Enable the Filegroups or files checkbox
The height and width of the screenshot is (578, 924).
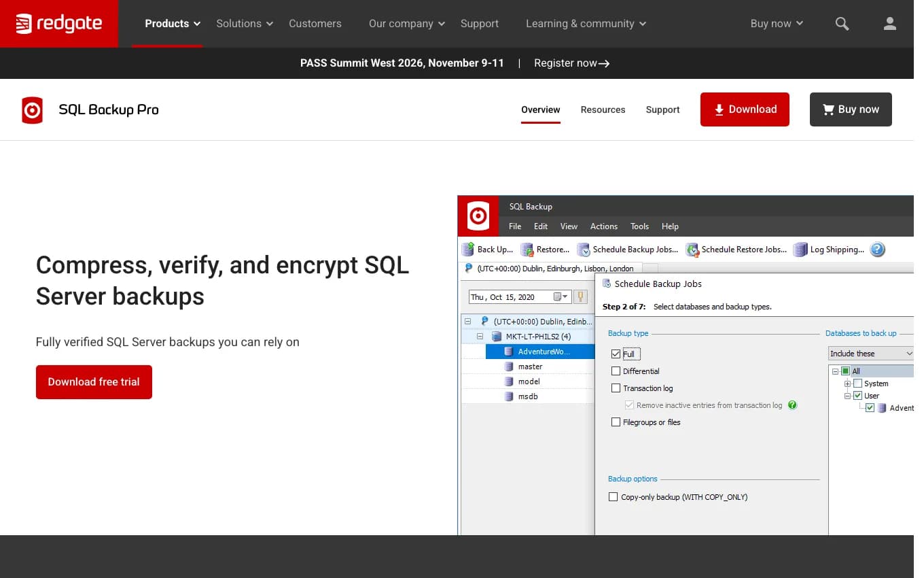616,422
